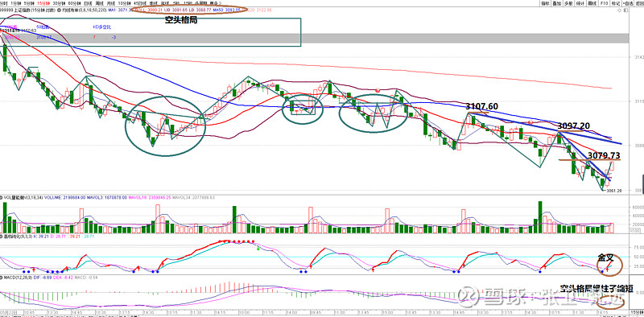Expand the 更多 periods list

coord(215,3)
